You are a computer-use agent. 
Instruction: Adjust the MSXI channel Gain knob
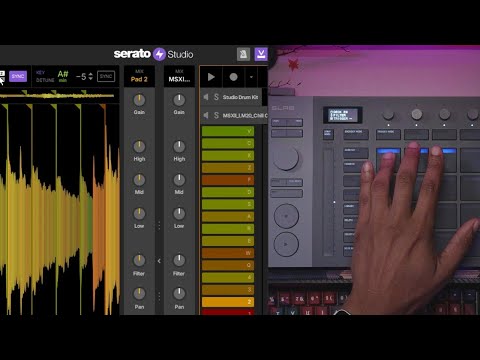pos(179,100)
